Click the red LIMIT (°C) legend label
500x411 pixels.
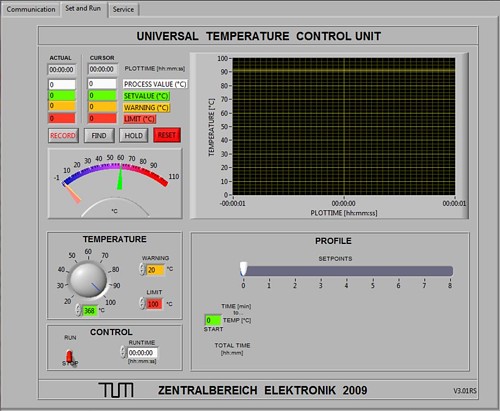[139, 119]
